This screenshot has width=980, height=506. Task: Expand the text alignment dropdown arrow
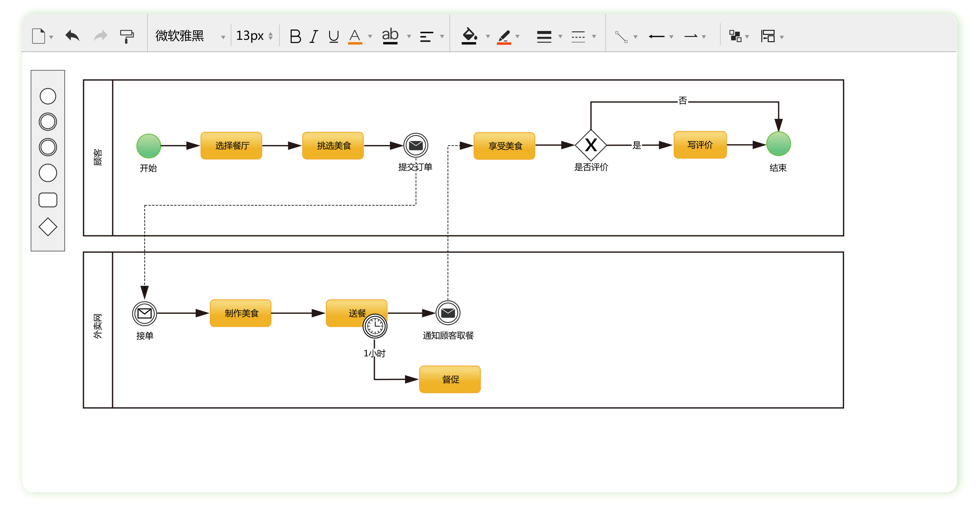tap(442, 37)
